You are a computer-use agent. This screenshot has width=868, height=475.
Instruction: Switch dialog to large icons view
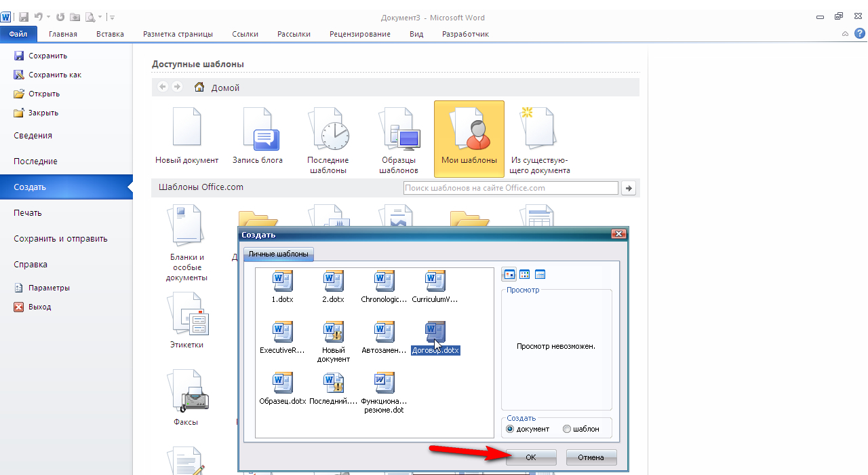[x=508, y=274]
